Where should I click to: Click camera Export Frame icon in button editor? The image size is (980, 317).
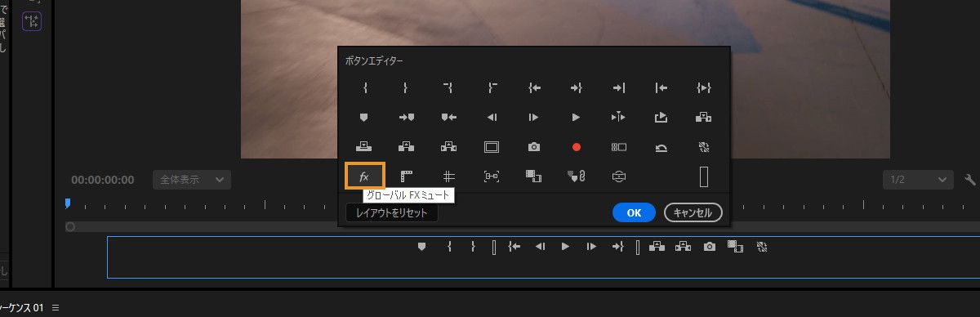click(x=533, y=147)
